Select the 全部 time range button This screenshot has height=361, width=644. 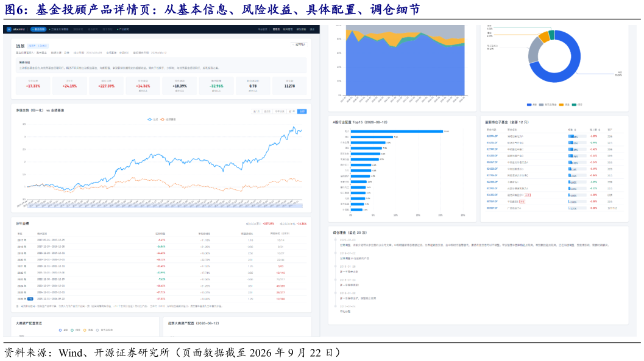302,111
